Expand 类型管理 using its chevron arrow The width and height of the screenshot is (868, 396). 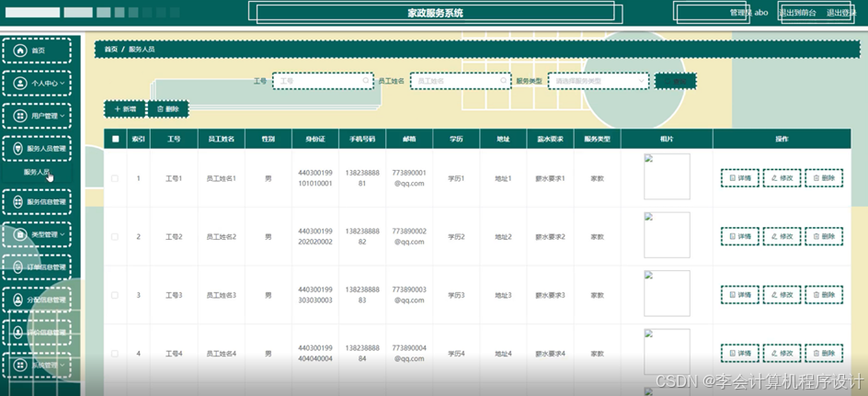(62, 234)
